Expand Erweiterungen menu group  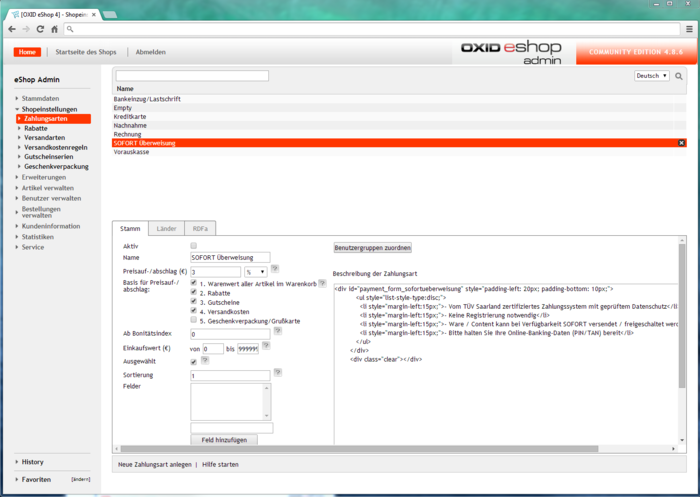(44, 177)
